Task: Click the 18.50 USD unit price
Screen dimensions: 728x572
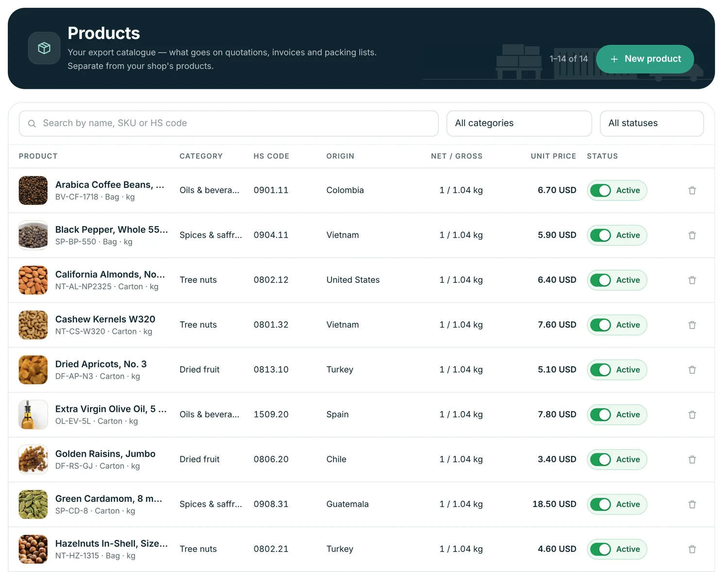Action: coord(554,505)
